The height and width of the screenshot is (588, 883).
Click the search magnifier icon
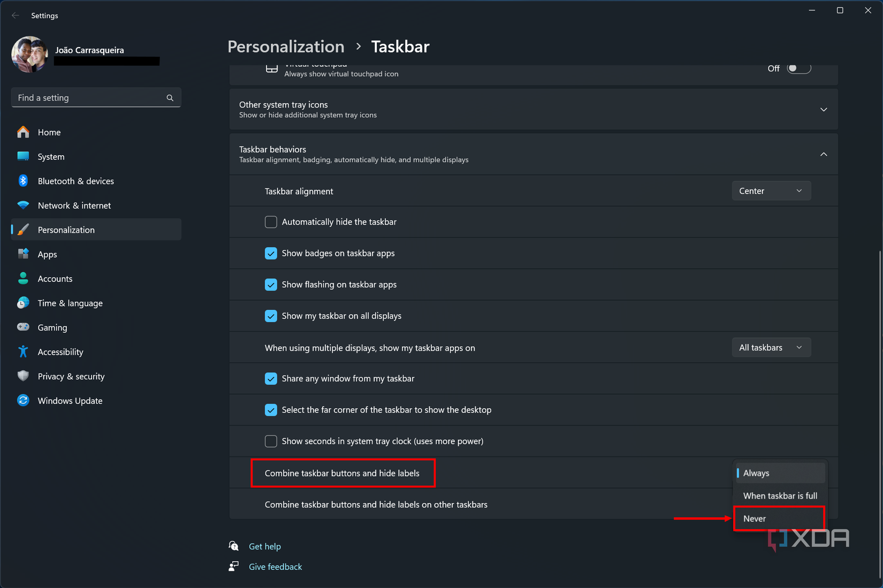pos(170,98)
